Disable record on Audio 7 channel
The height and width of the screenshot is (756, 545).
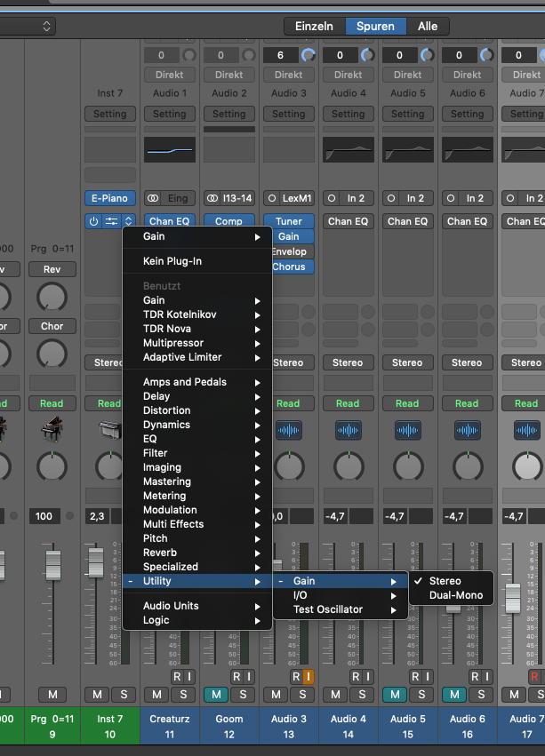tap(534, 676)
